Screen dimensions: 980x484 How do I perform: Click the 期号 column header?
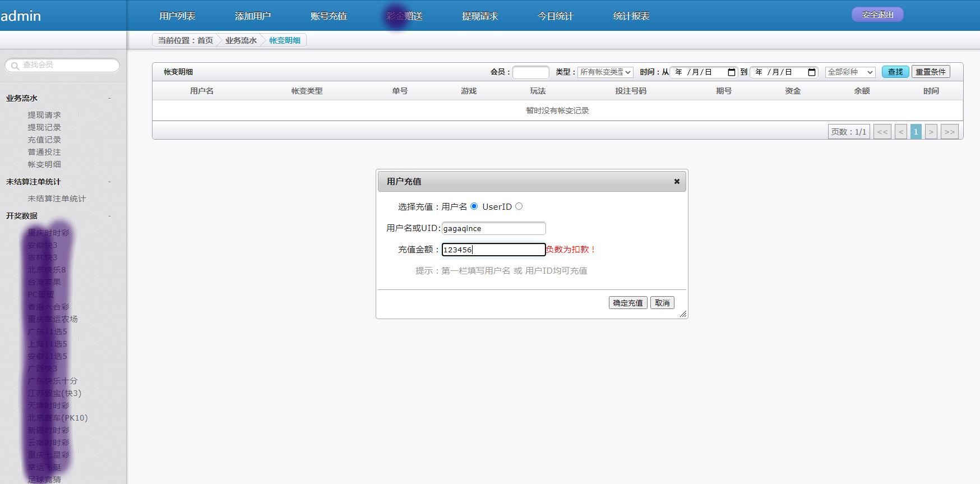[724, 91]
